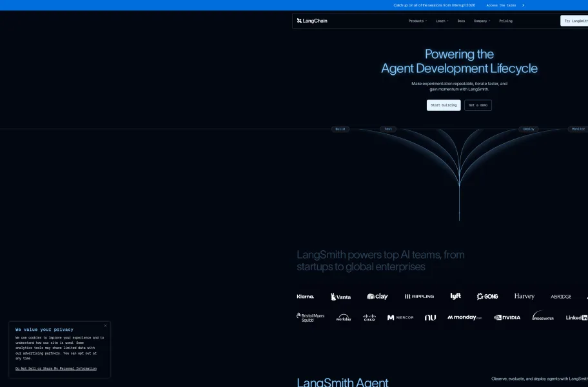The width and height of the screenshot is (588, 387).
Task: Click the Cisco logo
Action: (x=369, y=317)
